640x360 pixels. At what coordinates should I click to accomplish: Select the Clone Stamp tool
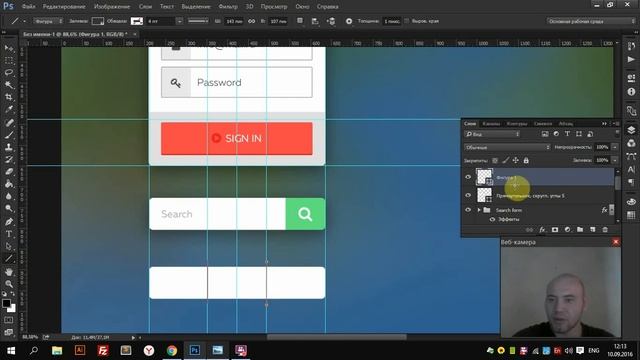[x=9, y=147]
